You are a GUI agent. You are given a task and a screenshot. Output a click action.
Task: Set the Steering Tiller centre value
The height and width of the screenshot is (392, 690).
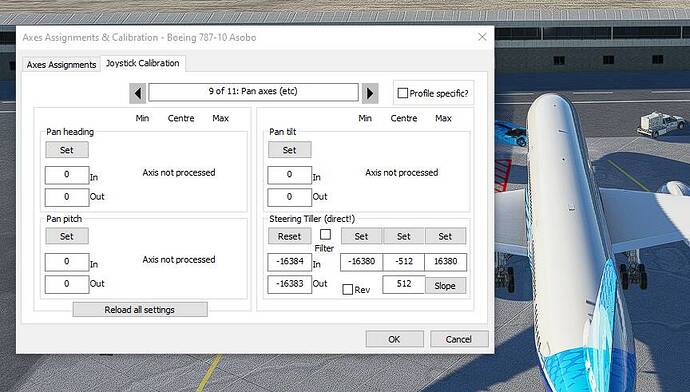[404, 236]
